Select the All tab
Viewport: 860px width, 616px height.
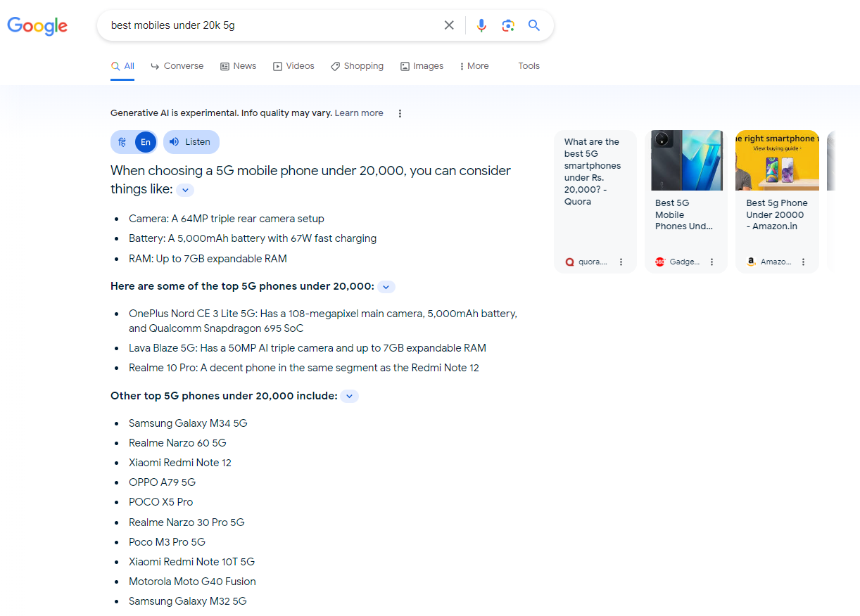coord(122,66)
